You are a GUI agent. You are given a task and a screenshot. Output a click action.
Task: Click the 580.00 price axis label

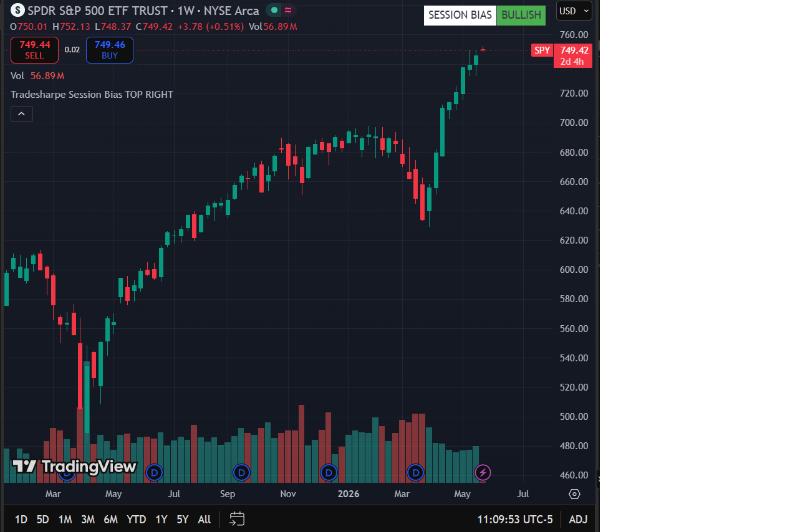(x=574, y=299)
